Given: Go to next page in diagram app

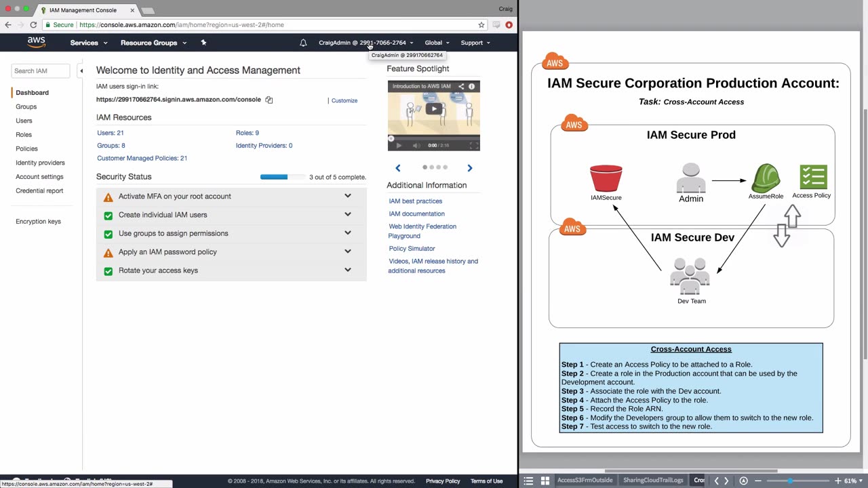Looking at the screenshot, I should [726, 481].
